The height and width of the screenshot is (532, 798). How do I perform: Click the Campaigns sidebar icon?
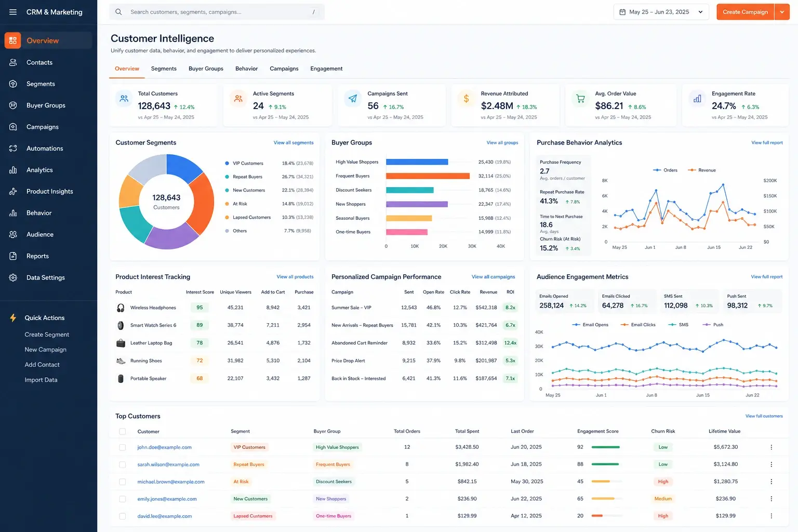13,127
